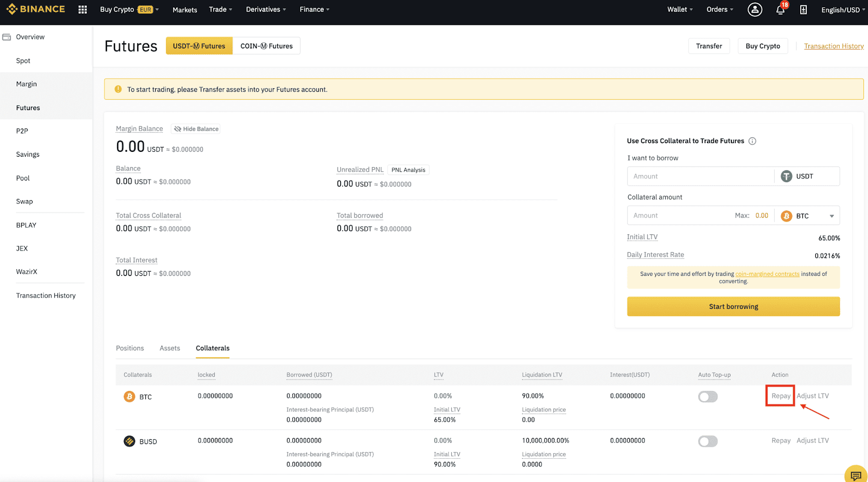868x482 pixels.
Task: Go to WazirX in sidebar
Action: click(27, 272)
